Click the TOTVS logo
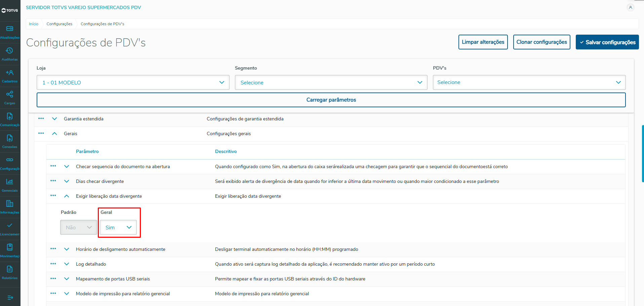Screen dimensions: 644x306 10,10
